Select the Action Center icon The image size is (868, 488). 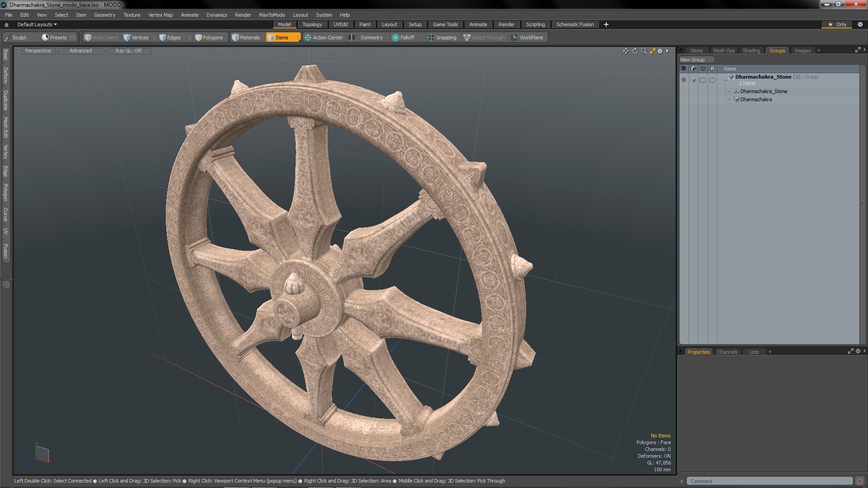(x=308, y=38)
